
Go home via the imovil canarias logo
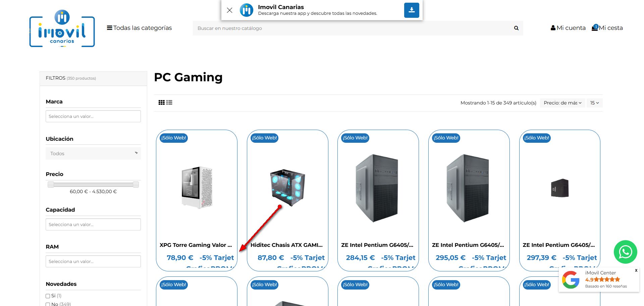click(62, 29)
